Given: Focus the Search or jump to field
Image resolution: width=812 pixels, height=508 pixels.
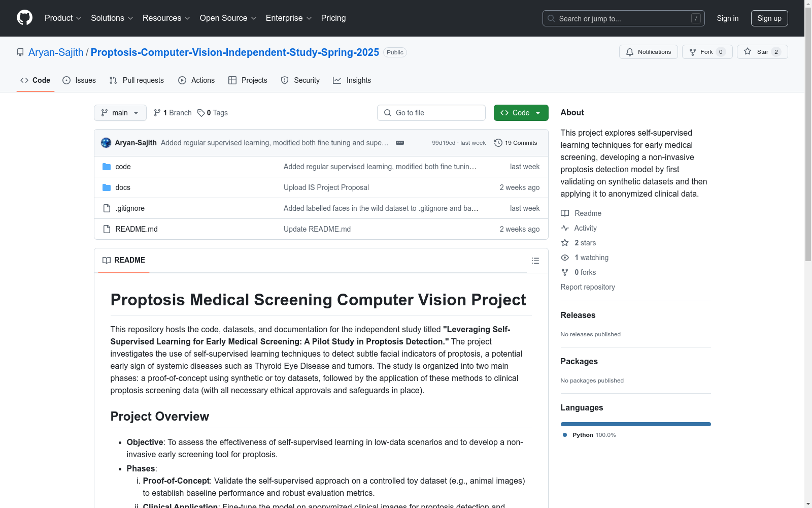Looking at the screenshot, I should click(623, 18).
